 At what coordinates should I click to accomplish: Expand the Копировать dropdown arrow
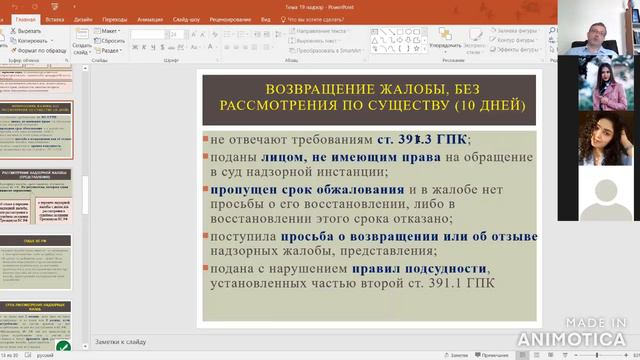coord(52,41)
